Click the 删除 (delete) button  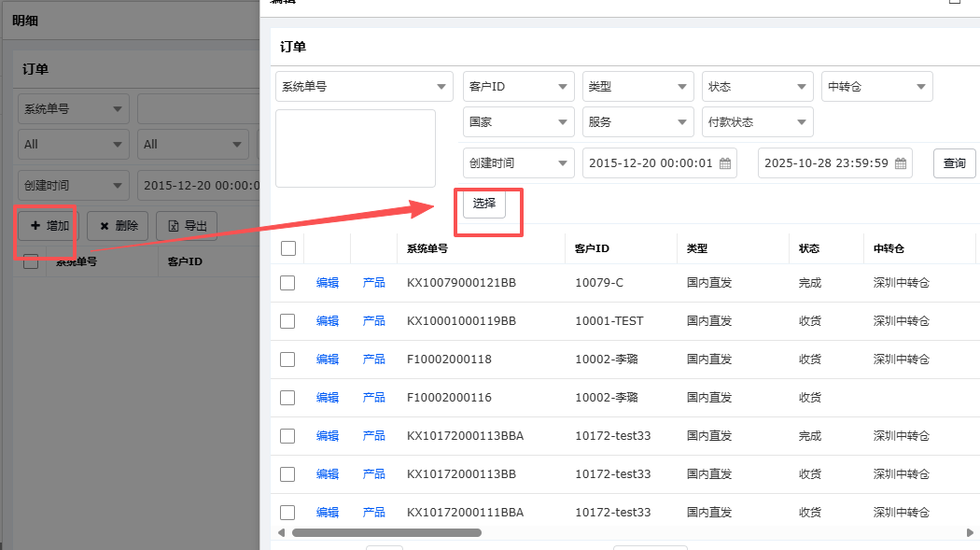pyautogui.click(x=118, y=226)
